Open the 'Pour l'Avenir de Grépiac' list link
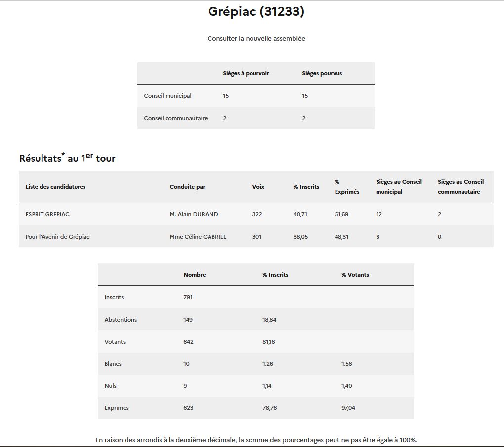Screen dimensions: 504x447 click(57, 237)
